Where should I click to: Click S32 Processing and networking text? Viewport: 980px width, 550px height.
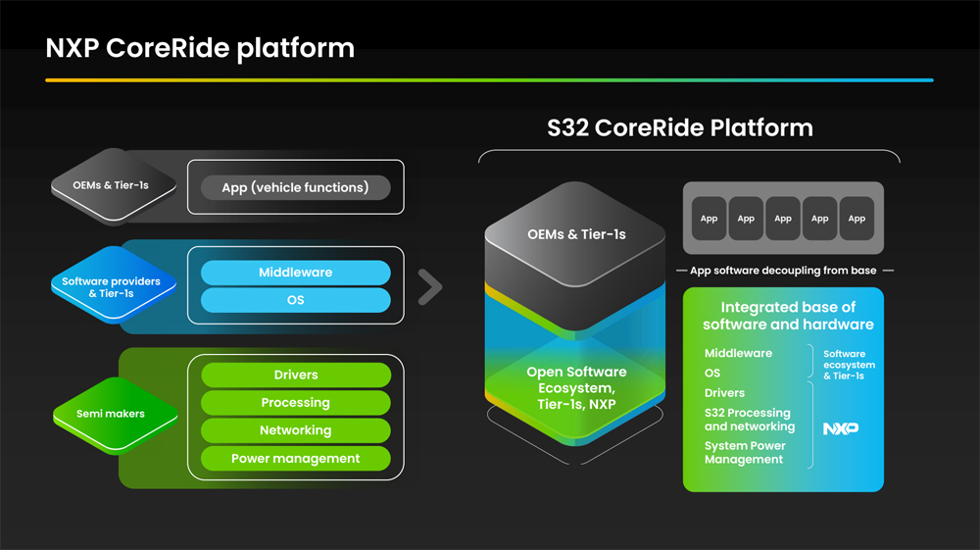(x=750, y=420)
